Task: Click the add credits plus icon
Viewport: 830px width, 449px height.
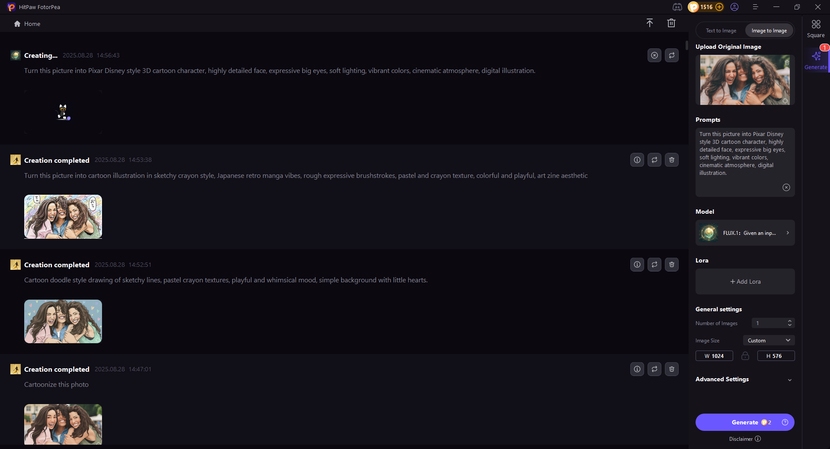Action: pyautogui.click(x=719, y=7)
